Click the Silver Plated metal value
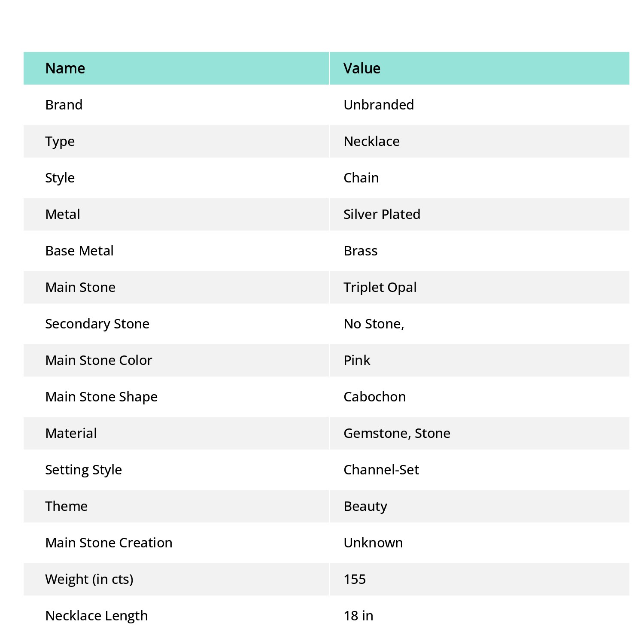This screenshot has height=644, width=644. point(382,214)
